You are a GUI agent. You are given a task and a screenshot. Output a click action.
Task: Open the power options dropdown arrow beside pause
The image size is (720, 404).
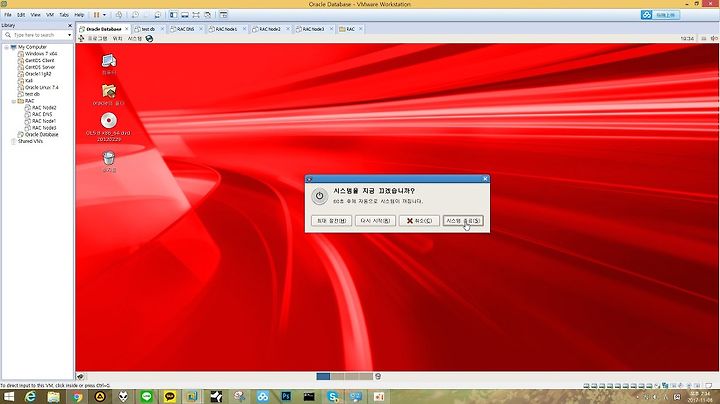[x=104, y=15]
